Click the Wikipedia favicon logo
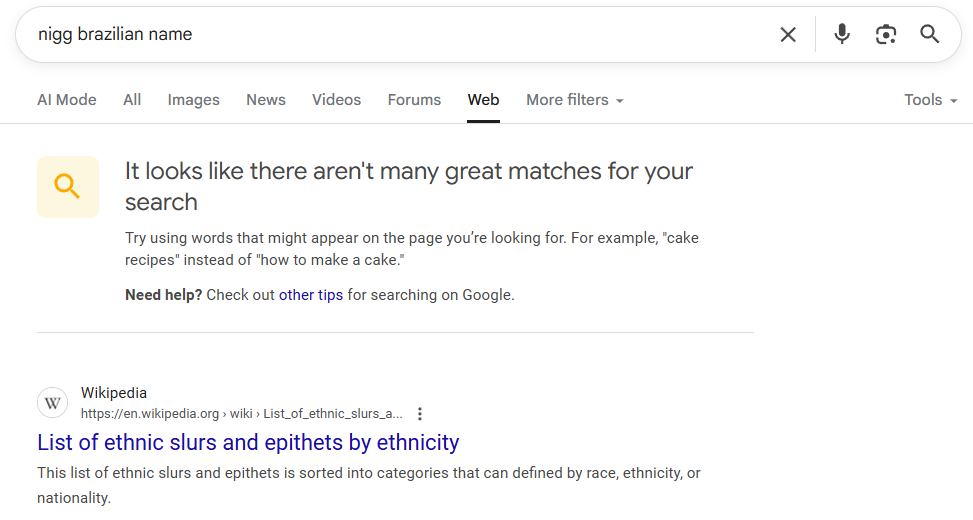The width and height of the screenshot is (973, 520). pos(53,403)
